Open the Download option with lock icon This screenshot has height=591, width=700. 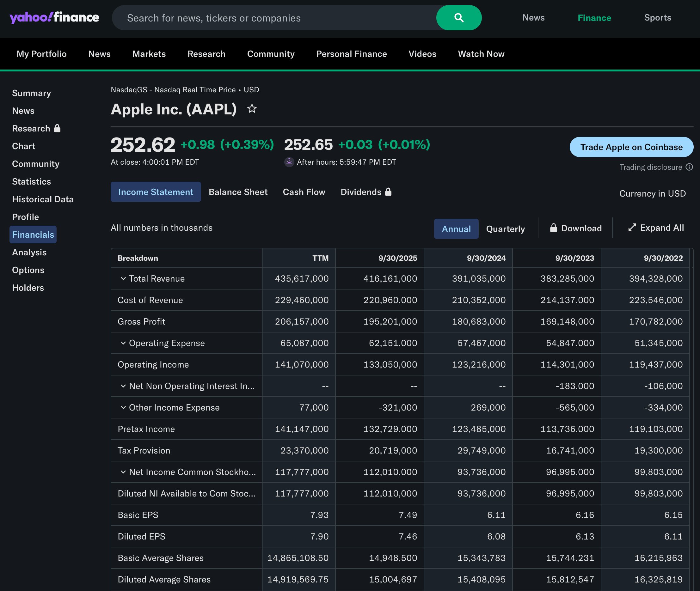pos(575,228)
